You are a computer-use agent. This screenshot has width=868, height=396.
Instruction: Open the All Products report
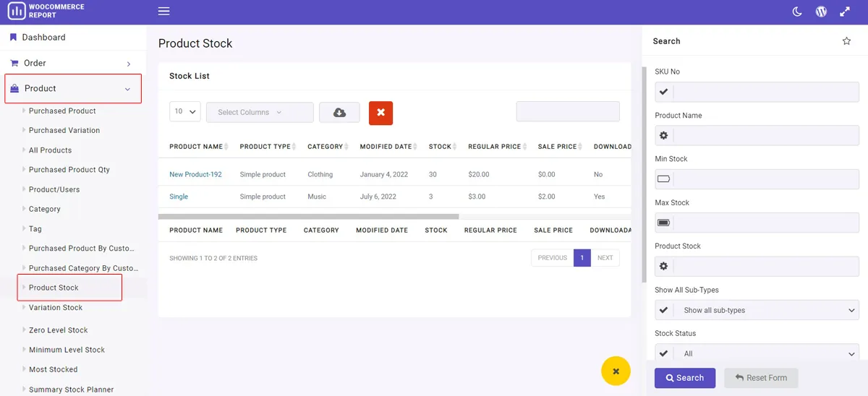[50, 150]
